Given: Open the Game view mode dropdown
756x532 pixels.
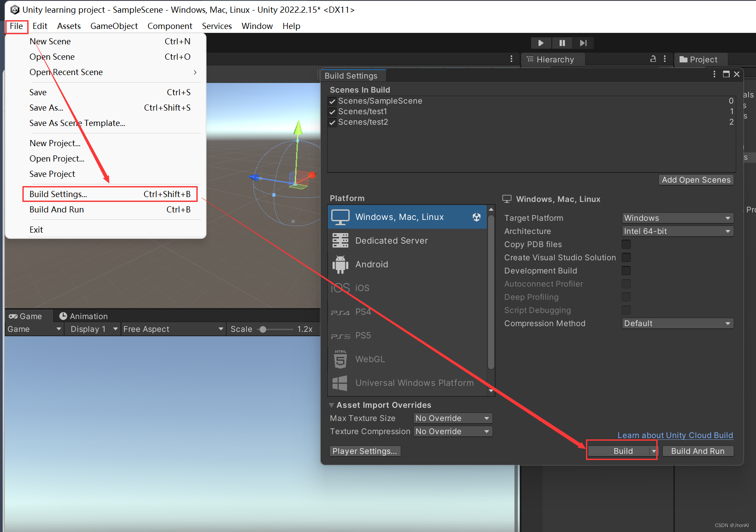Looking at the screenshot, I should coord(34,329).
